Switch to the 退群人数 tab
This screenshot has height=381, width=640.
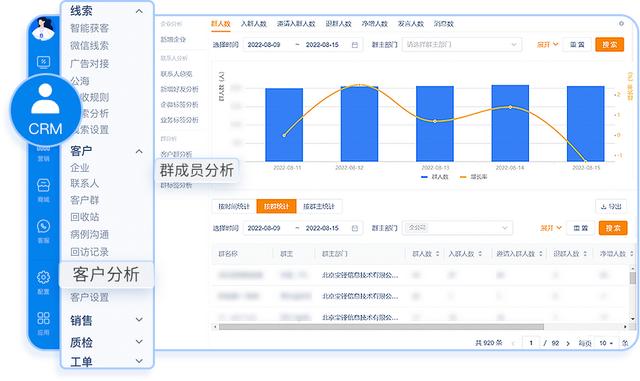pos(338,24)
